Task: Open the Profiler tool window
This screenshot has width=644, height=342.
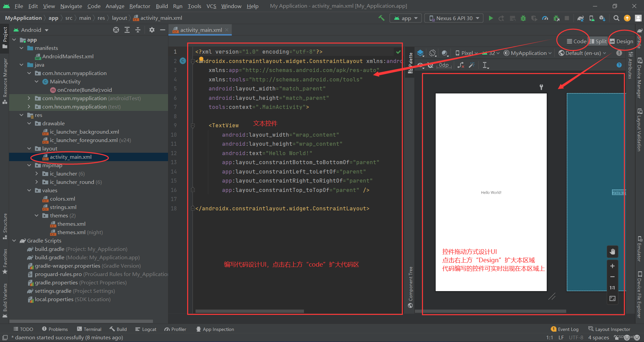Action: 175,329
